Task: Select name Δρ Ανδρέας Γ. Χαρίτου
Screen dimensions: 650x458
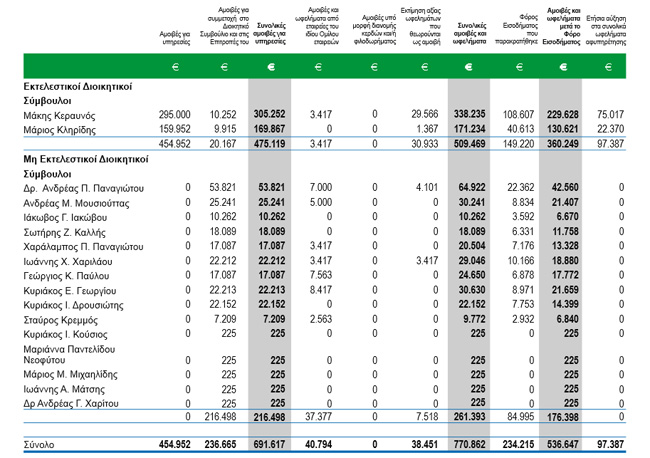Action: tap(71, 403)
